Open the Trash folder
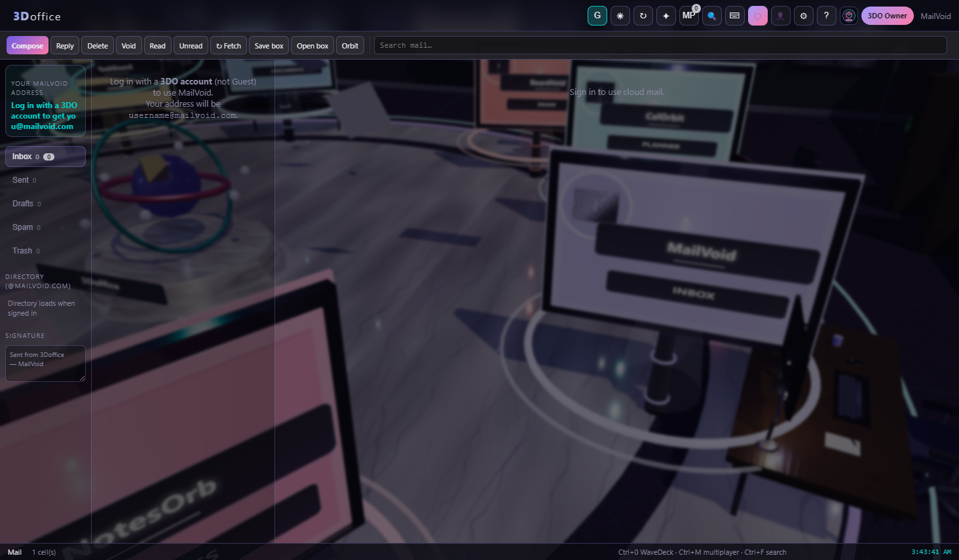 (45, 251)
